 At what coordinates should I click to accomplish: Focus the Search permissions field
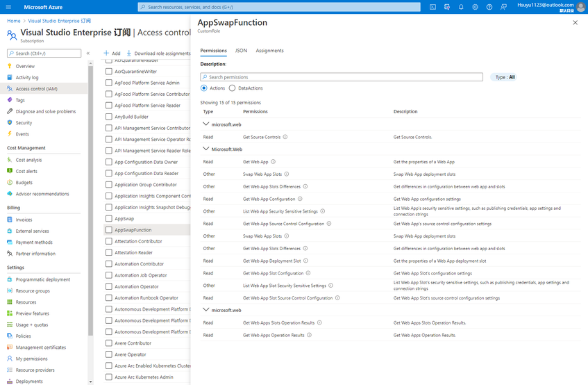click(x=342, y=77)
